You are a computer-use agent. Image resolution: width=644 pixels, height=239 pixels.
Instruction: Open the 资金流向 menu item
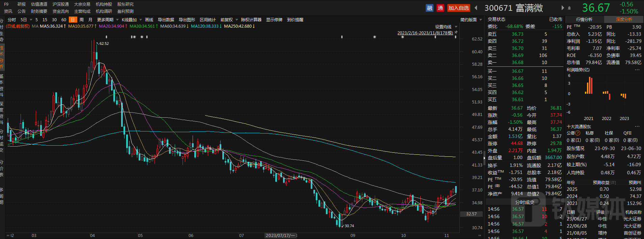(x=61, y=11)
